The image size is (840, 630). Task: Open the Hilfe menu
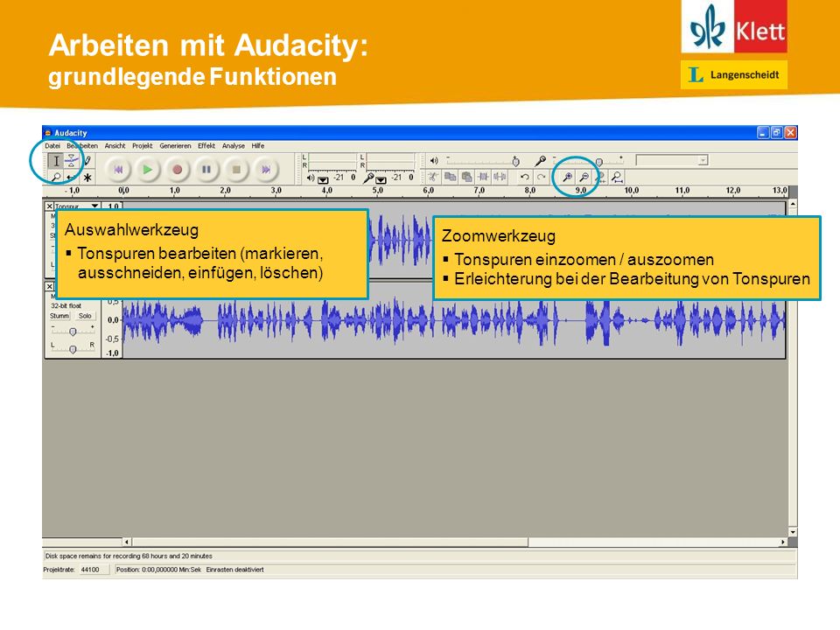coord(258,146)
